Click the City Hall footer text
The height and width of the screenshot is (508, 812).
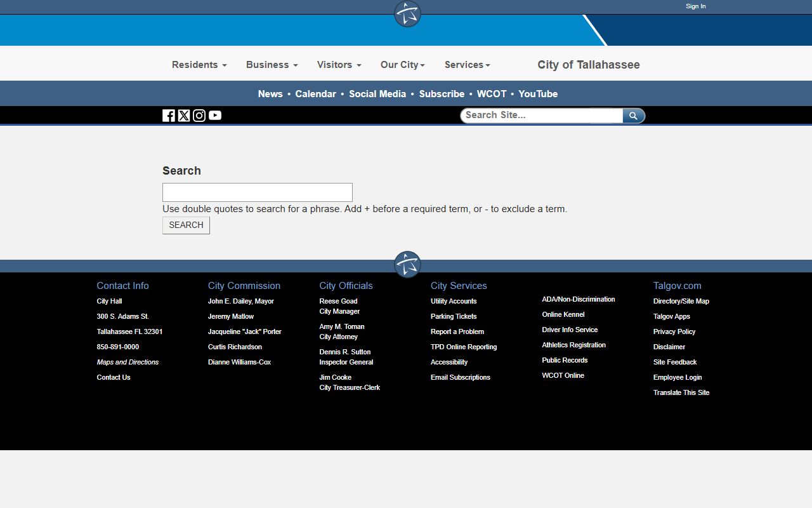(x=109, y=301)
